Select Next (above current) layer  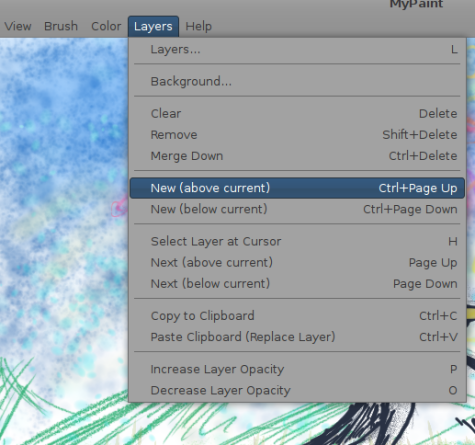pos(297,263)
